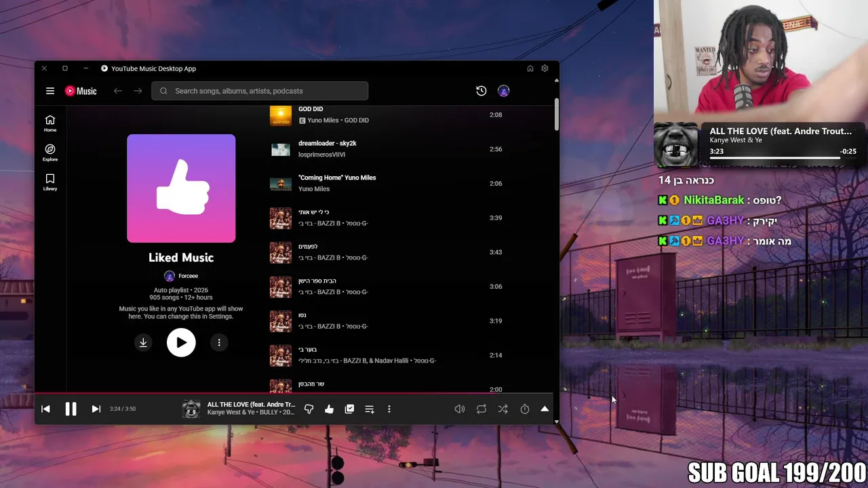Open losprimerosVIIIVI artist link
This screenshot has width=868, height=488.
click(322, 155)
